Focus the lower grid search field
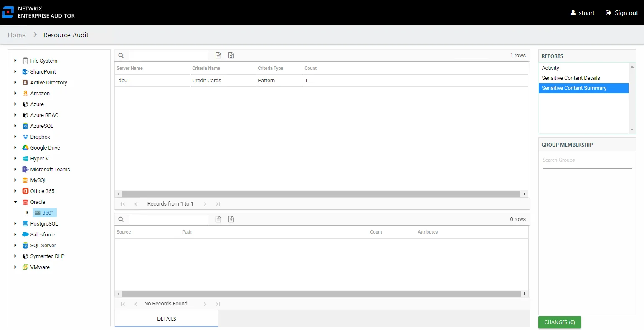 168,219
